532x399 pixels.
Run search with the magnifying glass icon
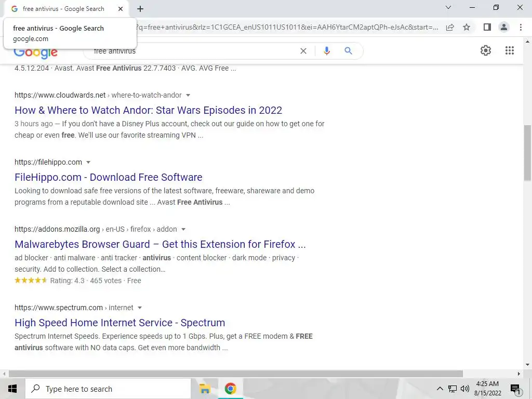[x=348, y=51]
